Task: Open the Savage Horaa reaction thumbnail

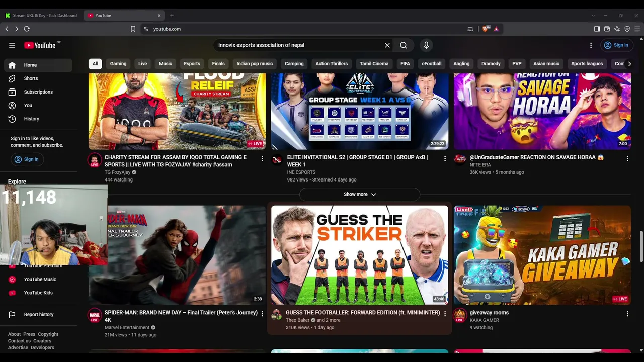Action: click(542, 112)
